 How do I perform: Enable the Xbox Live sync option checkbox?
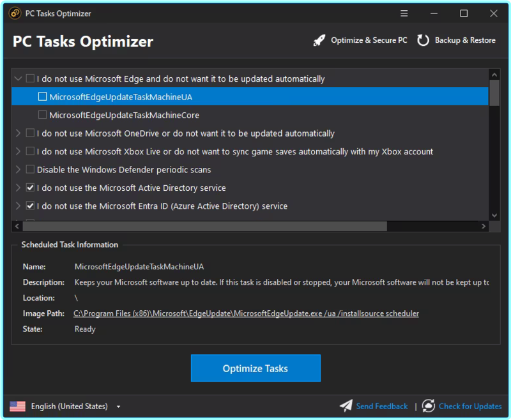coord(30,151)
